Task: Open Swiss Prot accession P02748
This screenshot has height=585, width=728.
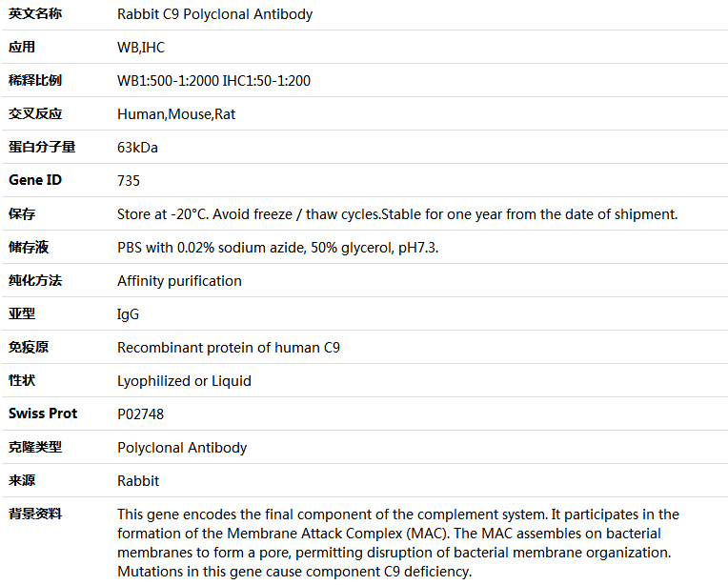Action: (x=140, y=414)
